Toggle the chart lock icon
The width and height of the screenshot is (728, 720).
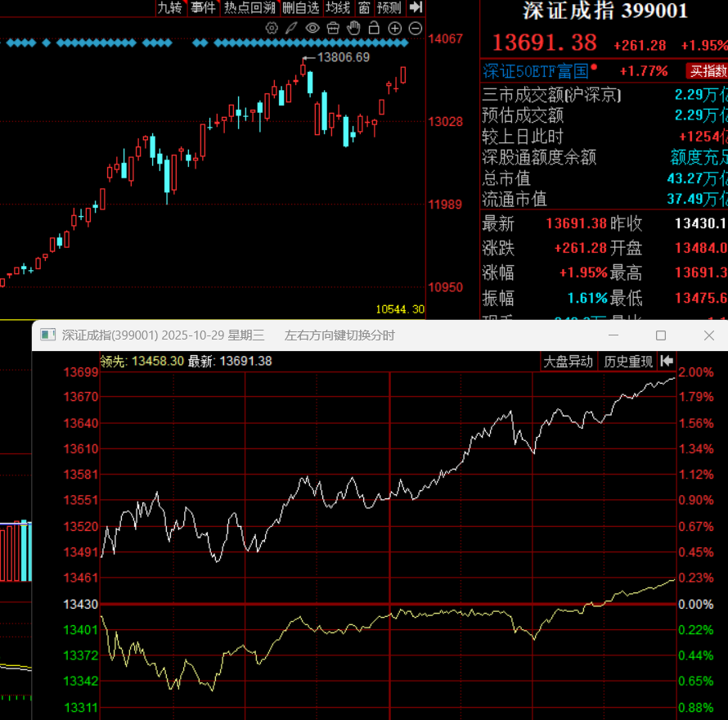(374, 29)
